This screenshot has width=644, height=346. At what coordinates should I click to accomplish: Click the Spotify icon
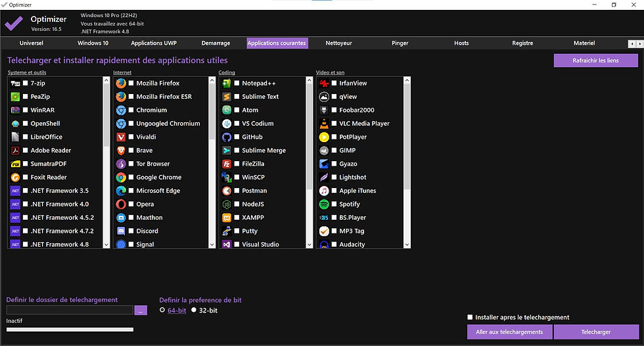tap(324, 204)
